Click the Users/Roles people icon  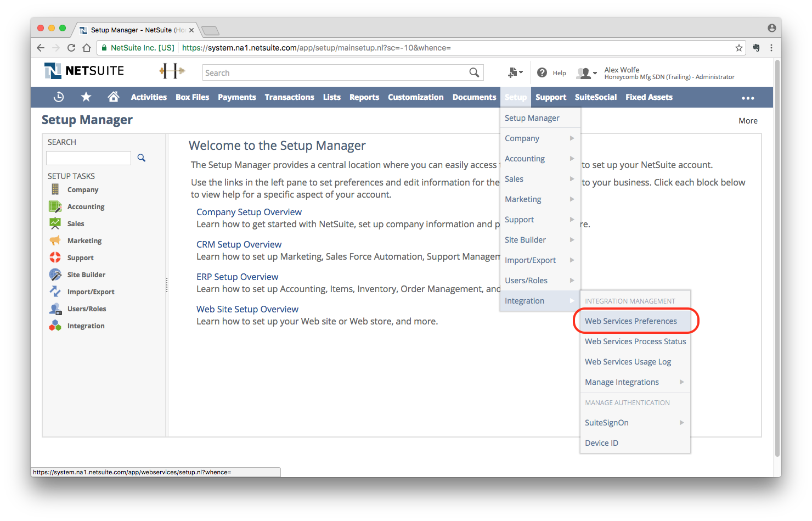55,309
